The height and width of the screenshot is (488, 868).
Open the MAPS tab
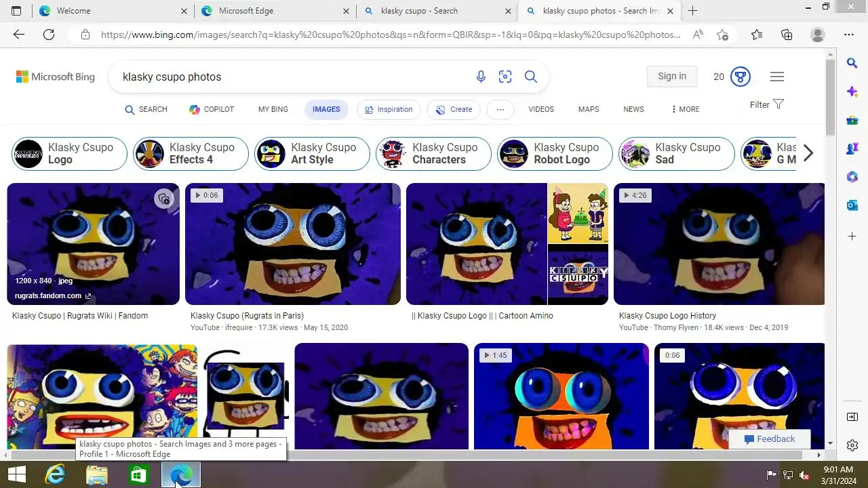coord(589,109)
